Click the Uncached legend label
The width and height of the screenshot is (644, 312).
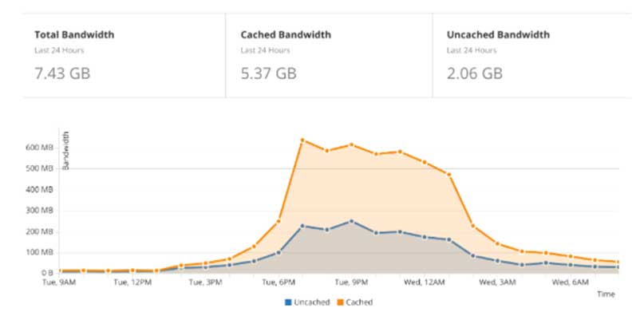coord(311,302)
